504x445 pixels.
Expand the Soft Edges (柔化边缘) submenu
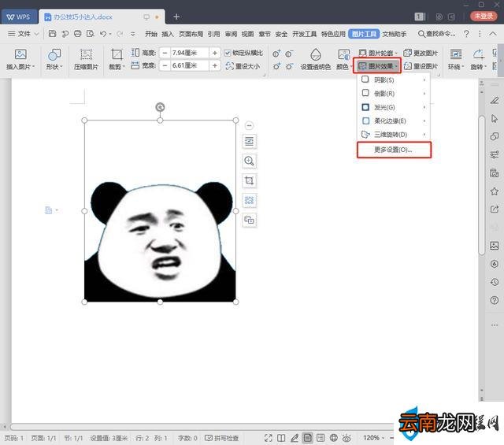click(x=394, y=121)
